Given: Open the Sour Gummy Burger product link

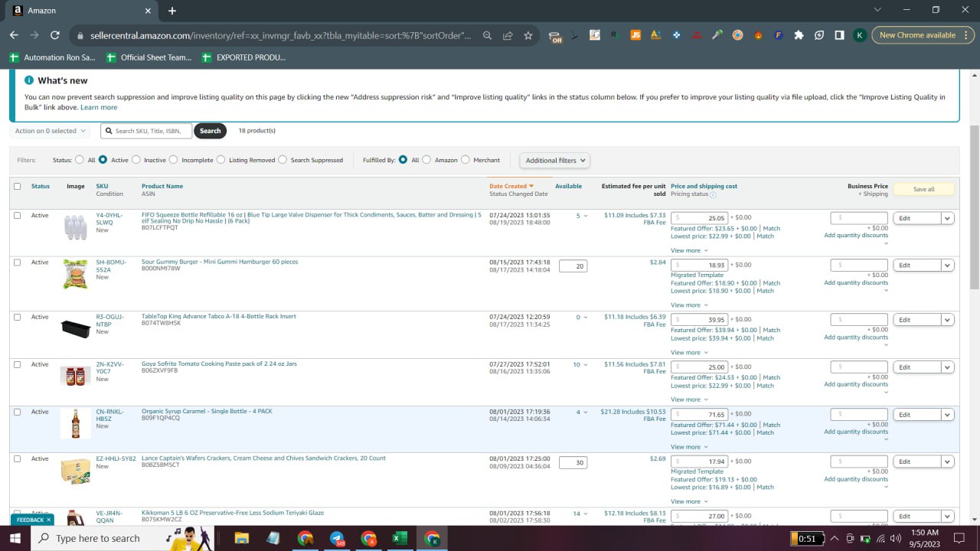Looking at the screenshot, I should (220, 262).
